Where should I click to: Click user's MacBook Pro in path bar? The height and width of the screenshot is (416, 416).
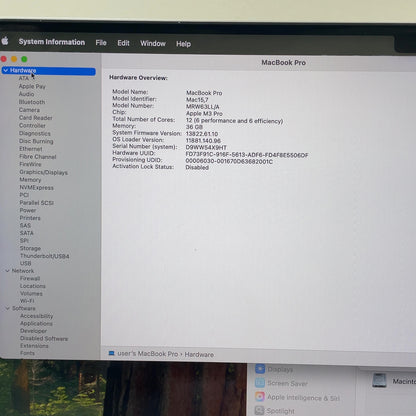click(x=148, y=354)
